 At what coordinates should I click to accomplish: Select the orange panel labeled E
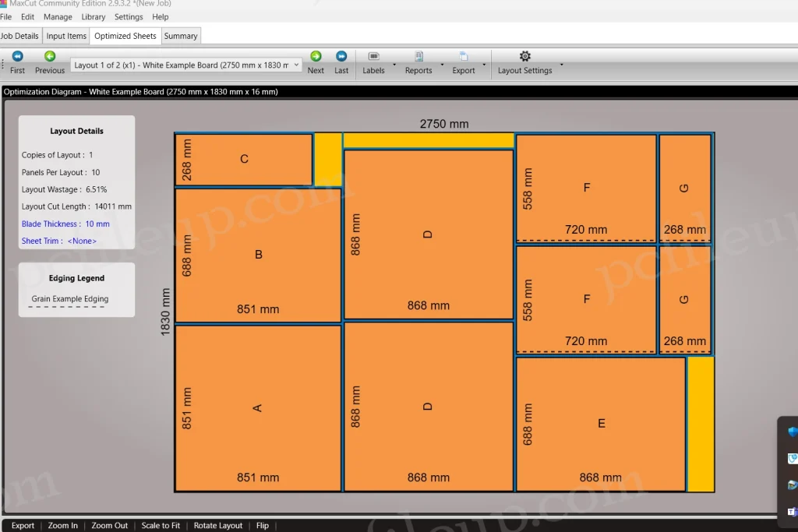pyautogui.click(x=601, y=424)
